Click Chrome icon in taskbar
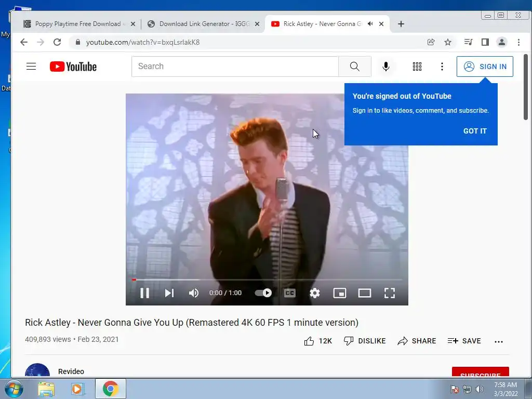 coord(111,389)
